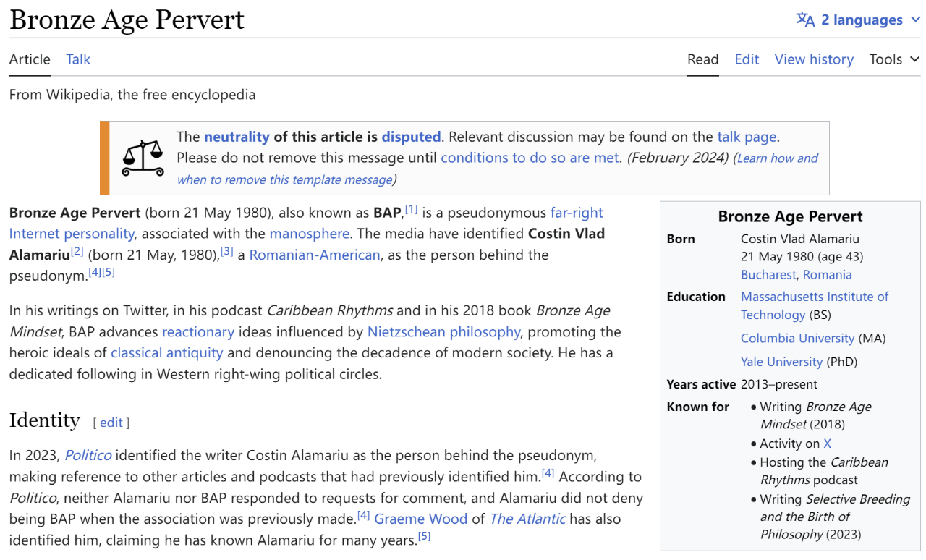Switch to the Article tab

point(30,59)
